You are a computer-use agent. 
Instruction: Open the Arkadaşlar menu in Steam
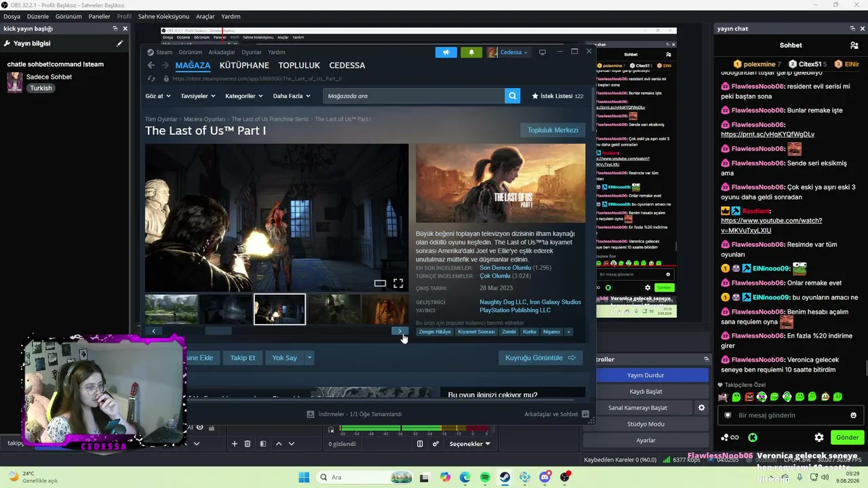point(222,52)
